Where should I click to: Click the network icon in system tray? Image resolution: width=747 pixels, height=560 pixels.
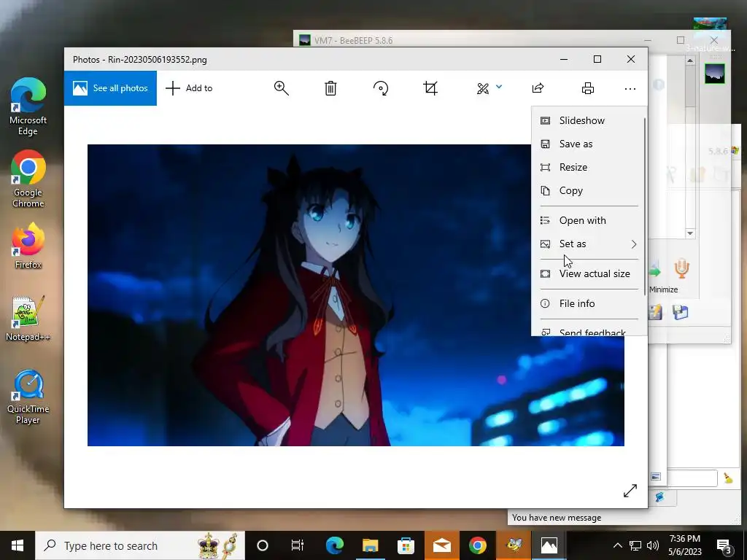point(635,545)
